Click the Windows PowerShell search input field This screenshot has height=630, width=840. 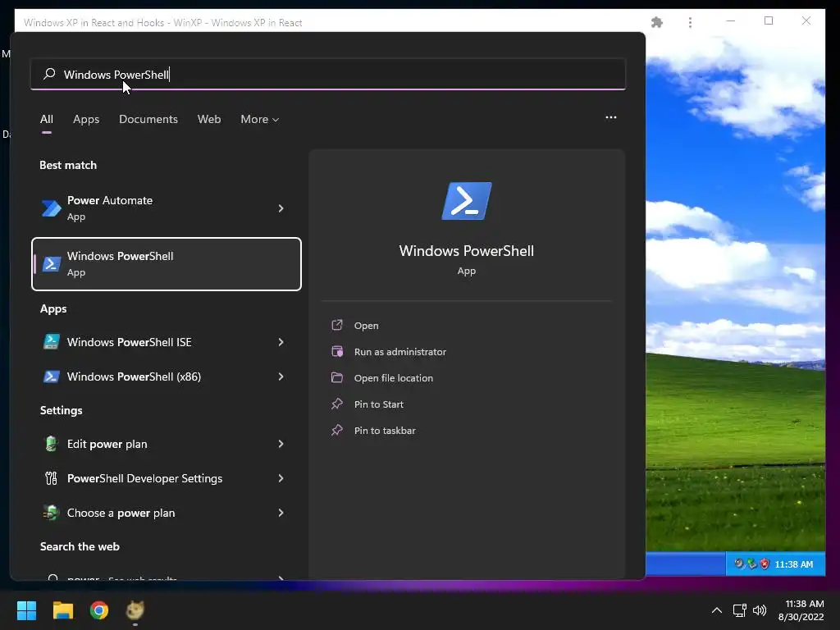pyautogui.click(x=328, y=75)
